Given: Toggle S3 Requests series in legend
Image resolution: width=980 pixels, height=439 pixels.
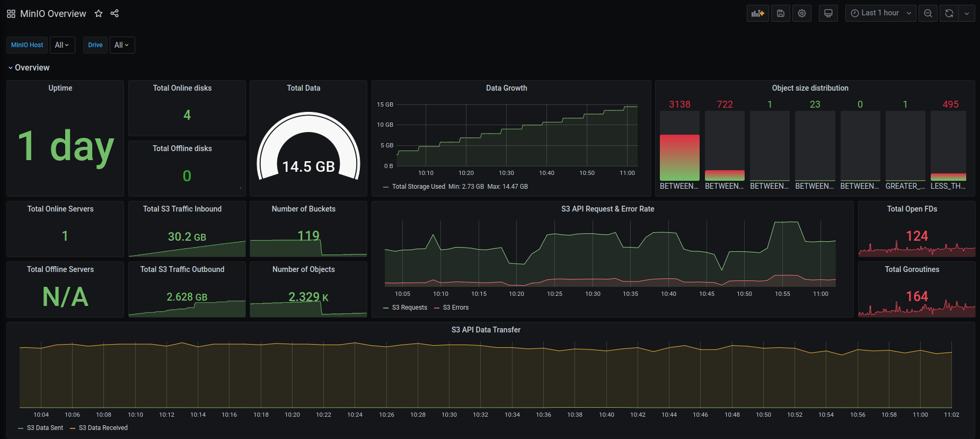Looking at the screenshot, I should click(x=409, y=308).
